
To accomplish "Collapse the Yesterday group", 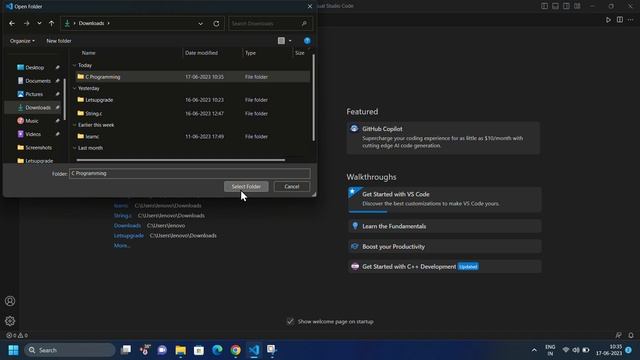I will pos(74,89).
